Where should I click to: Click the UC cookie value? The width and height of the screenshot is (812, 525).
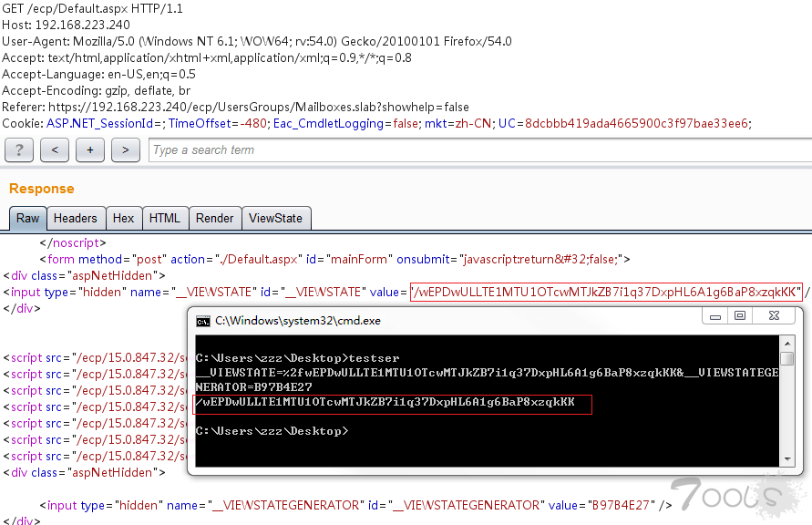(636, 124)
